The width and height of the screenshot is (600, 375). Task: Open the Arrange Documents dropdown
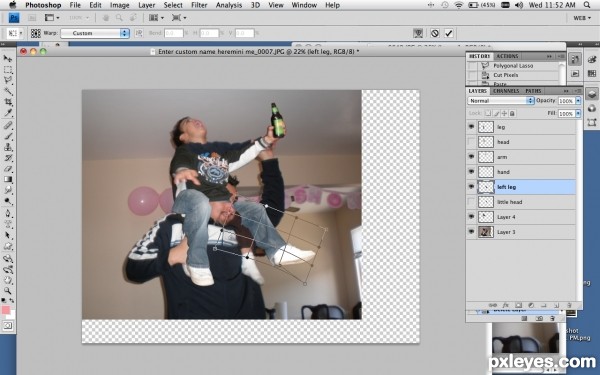pos(156,18)
